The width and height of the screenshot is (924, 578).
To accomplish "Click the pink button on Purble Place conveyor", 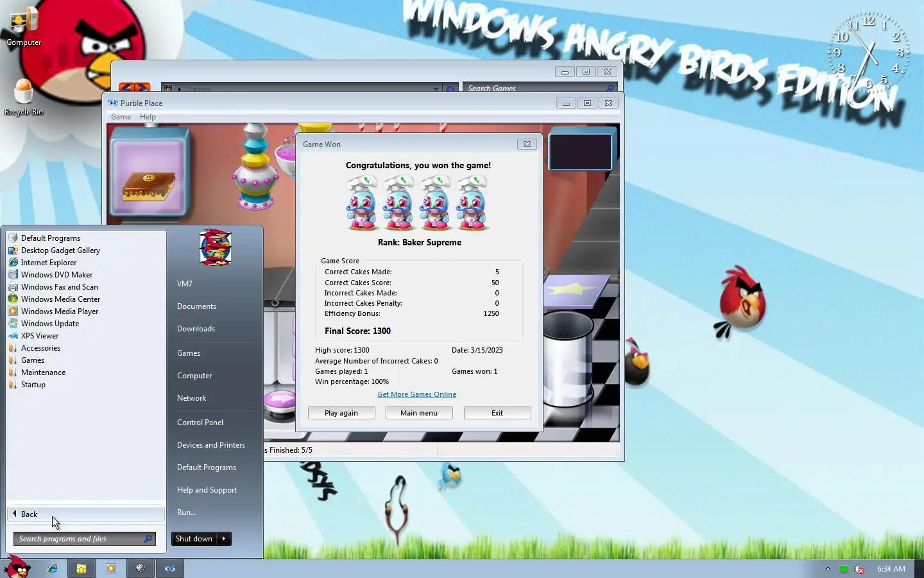I will coord(280,399).
